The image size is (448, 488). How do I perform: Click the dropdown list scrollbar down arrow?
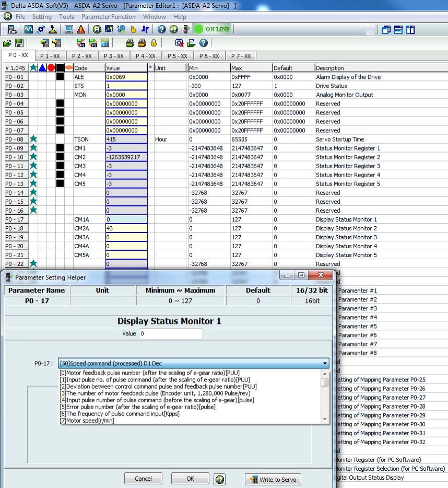pos(325,419)
